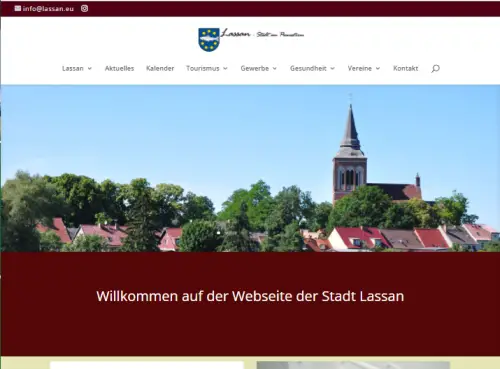
Task: Expand the Tourismus dropdown arrow
Action: coord(225,69)
